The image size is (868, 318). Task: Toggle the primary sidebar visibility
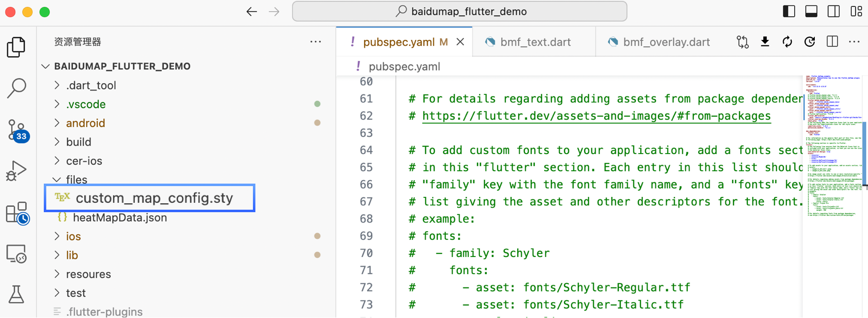point(789,11)
